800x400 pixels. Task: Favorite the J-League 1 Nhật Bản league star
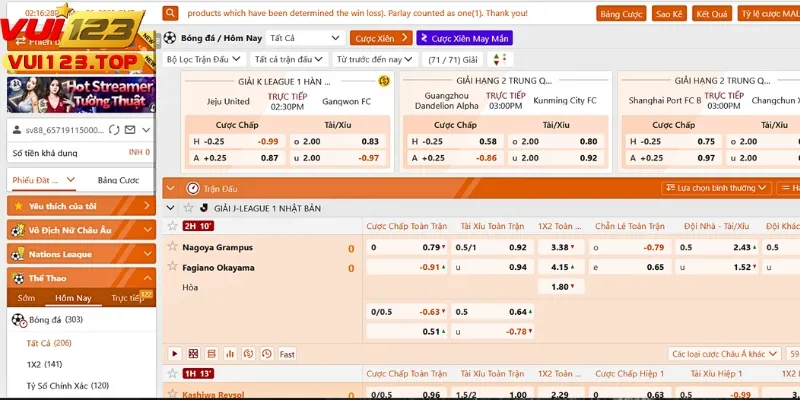pos(188,208)
